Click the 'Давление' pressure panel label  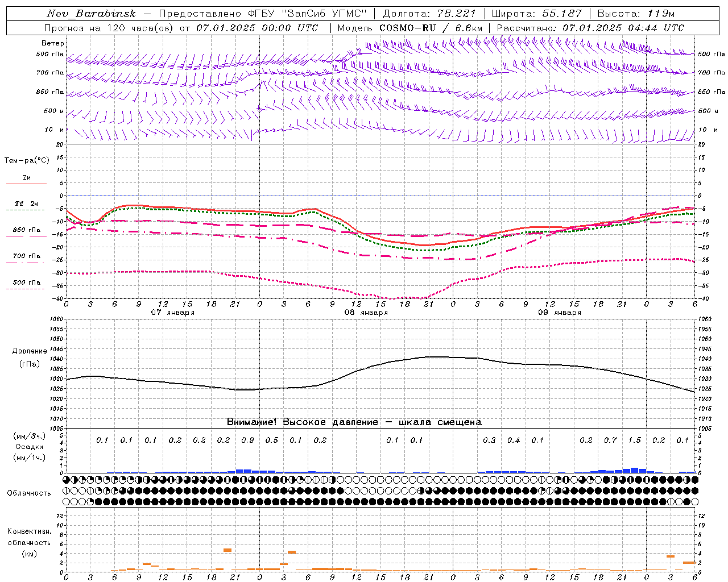pos(30,351)
